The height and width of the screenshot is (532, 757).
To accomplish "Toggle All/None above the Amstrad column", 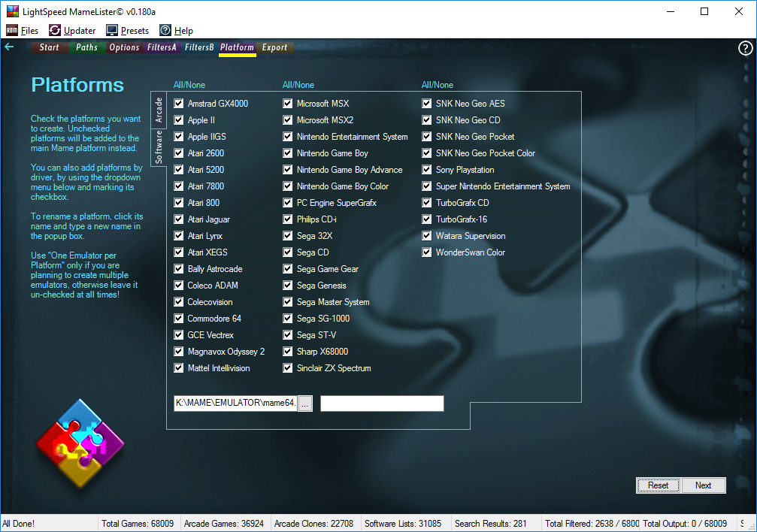I will coord(189,85).
